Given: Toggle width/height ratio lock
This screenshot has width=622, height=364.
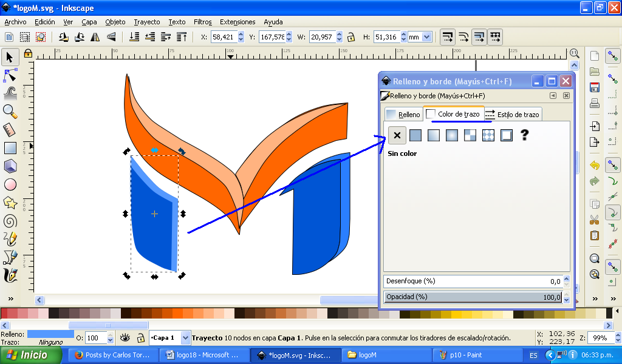Looking at the screenshot, I should coord(350,37).
